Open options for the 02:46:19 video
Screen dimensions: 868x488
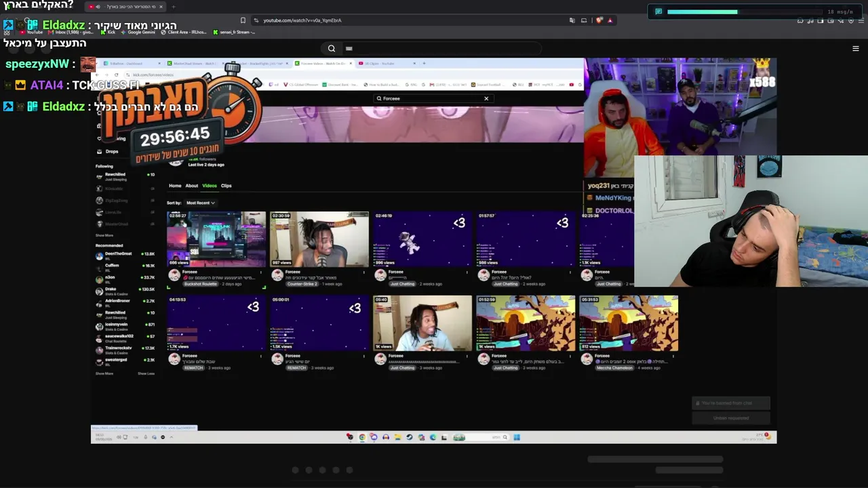point(467,272)
